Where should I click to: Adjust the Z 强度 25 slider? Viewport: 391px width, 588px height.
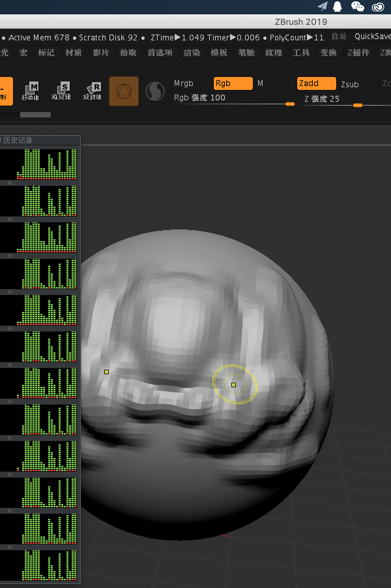pyautogui.click(x=345, y=100)
